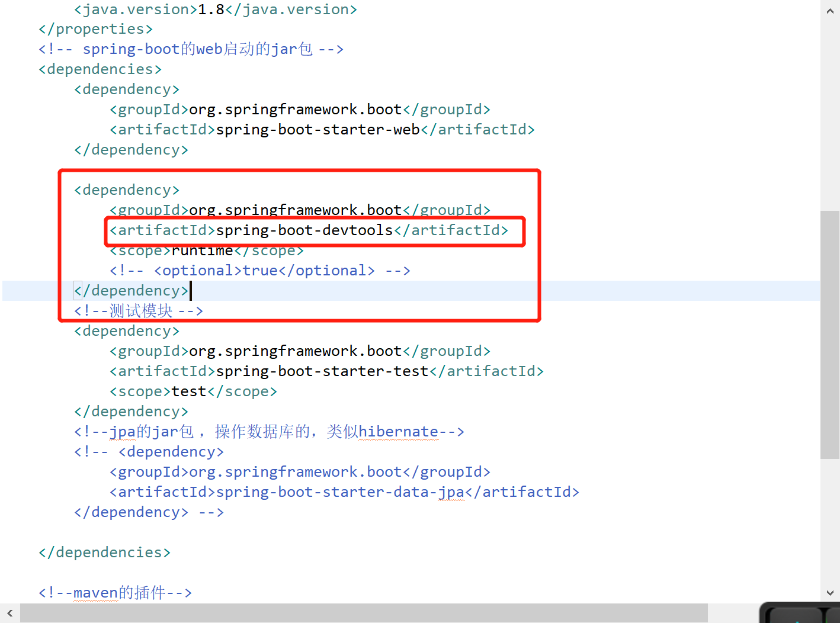Click the opening <dependencies> tag
The height and width of the screenshot is (623, 840).
click(x=100, y=69)
